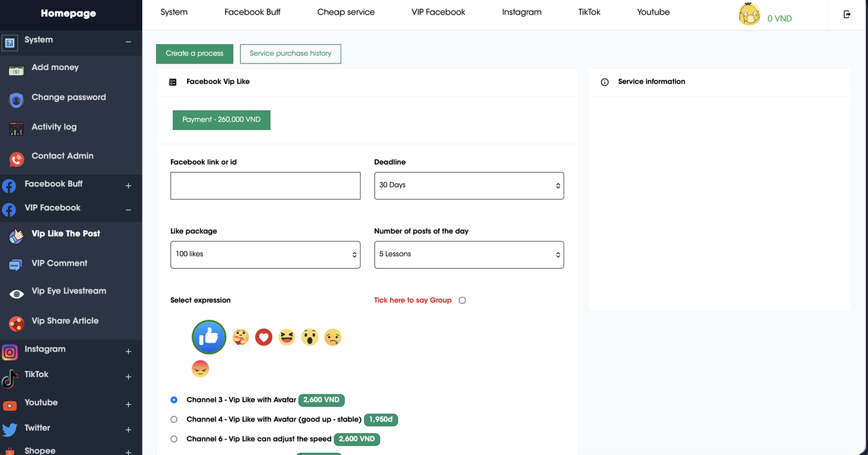The image size is (868, 455).
Task: Click the Vip Like The Post icon
Action: pyautogui.click(x=16, y=236)
